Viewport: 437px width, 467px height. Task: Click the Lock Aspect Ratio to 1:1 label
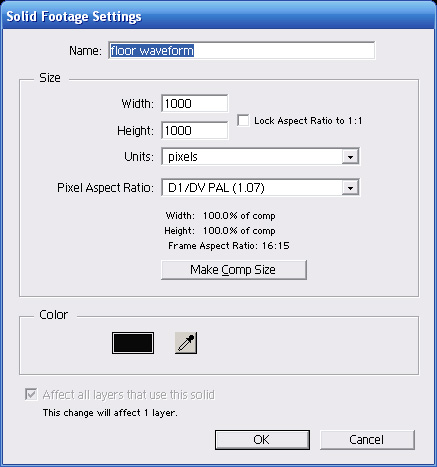coord(308,121)
